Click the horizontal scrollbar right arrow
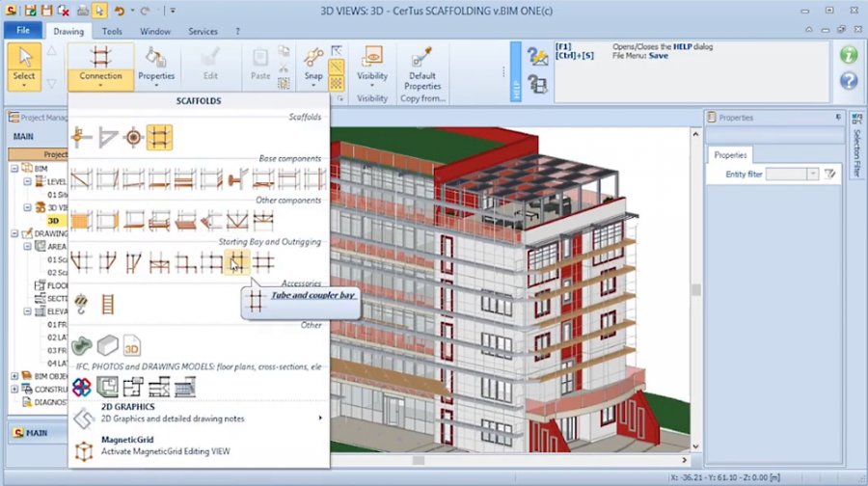 (684, 460)
